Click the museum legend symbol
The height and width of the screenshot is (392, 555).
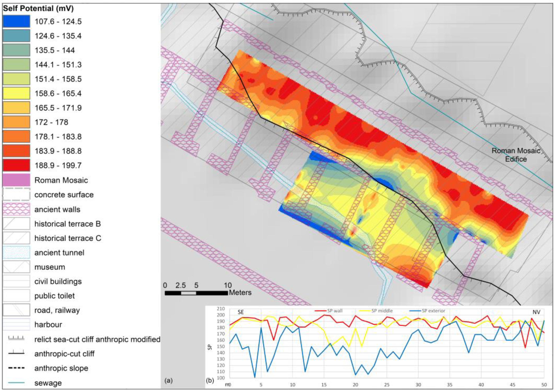click(16, 267)
